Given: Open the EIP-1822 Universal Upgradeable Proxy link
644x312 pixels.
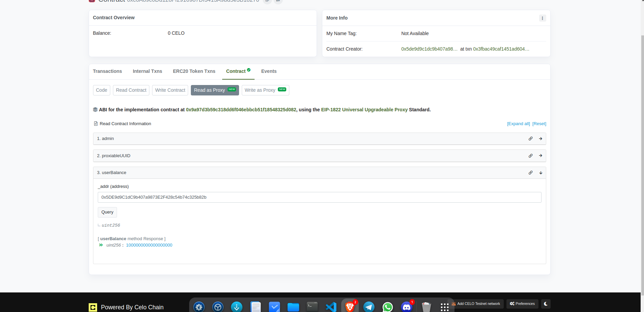Looking at the screenshot, I should point(364,110).
